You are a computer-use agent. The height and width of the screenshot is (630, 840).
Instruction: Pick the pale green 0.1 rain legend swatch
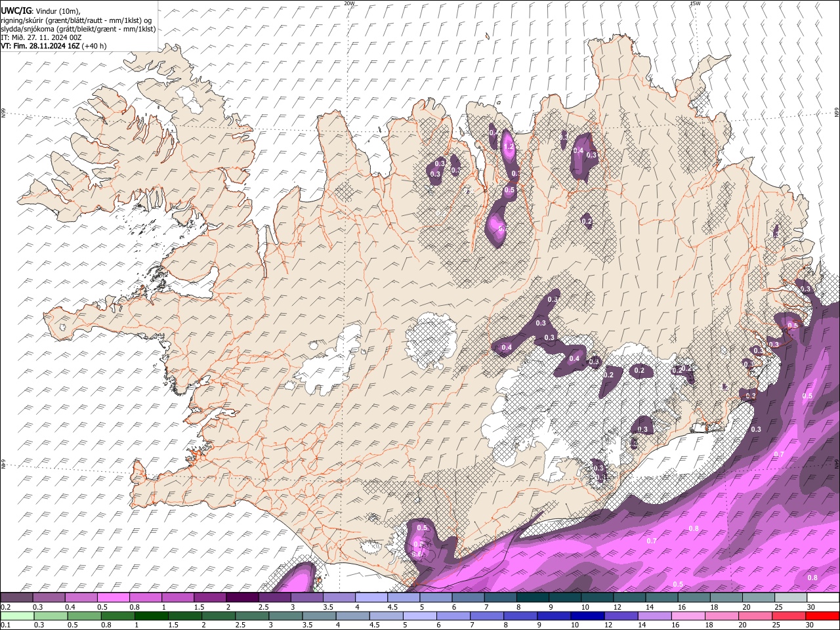coord(18,616)
